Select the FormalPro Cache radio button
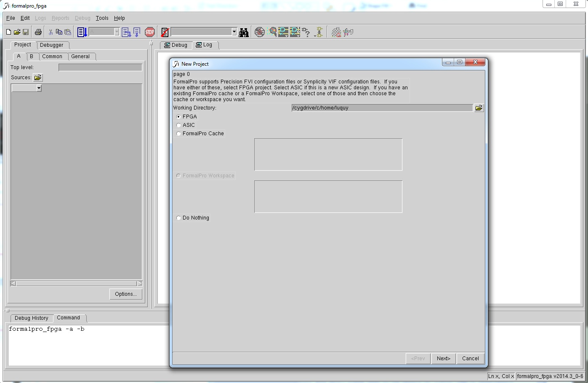Viewport: 588px width, 383px height. point(178,134)
